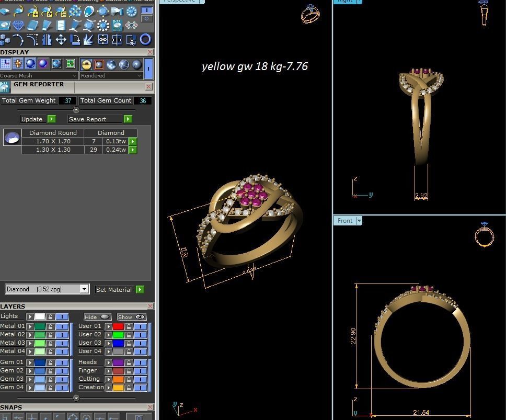
Task: Click the diamond gem loader icon
Action: (x=18, y=25)
